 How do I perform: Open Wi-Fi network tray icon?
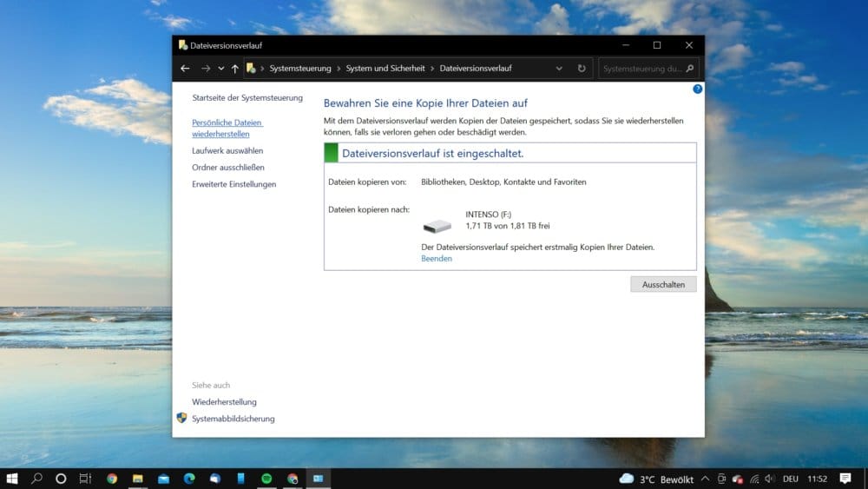(754, 479)
